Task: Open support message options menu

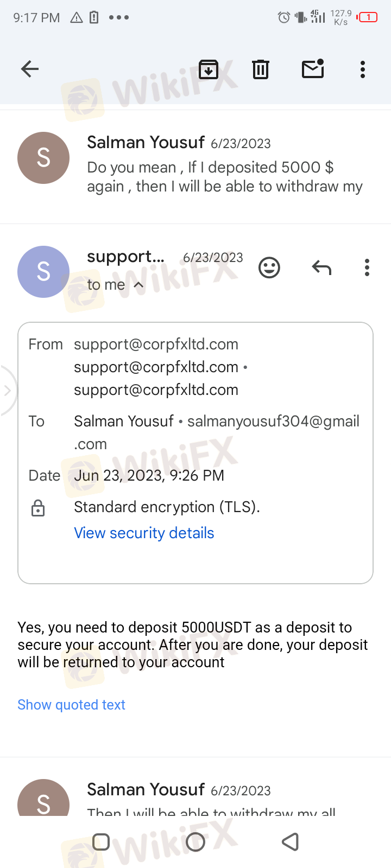Action: tap(367, 267)
